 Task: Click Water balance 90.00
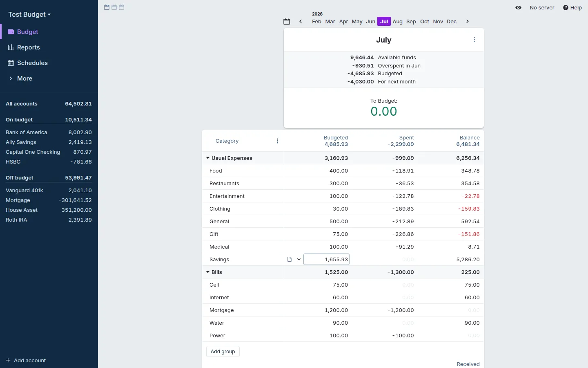click(x=472, y=323)
